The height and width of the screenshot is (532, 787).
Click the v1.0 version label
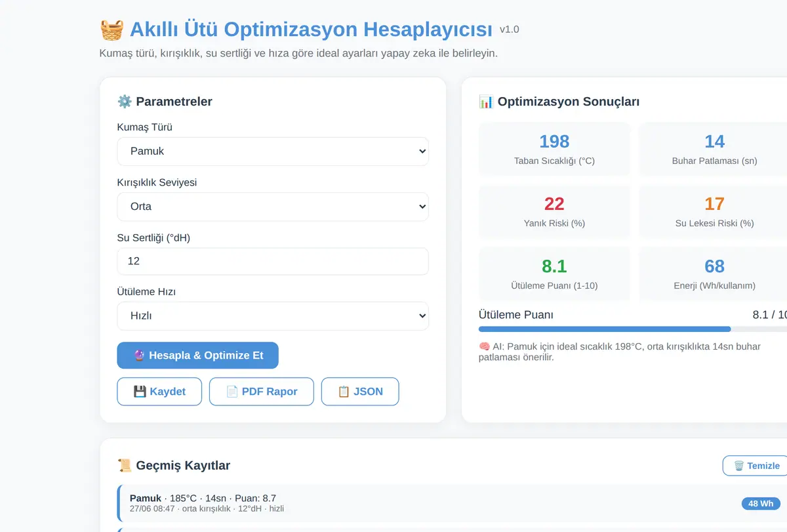tap(510, 30)
